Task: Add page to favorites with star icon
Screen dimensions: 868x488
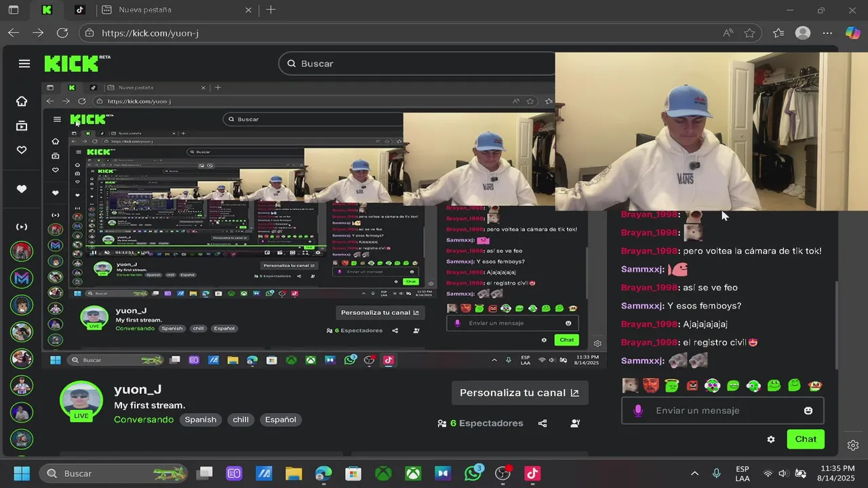Action: [749, 33]
